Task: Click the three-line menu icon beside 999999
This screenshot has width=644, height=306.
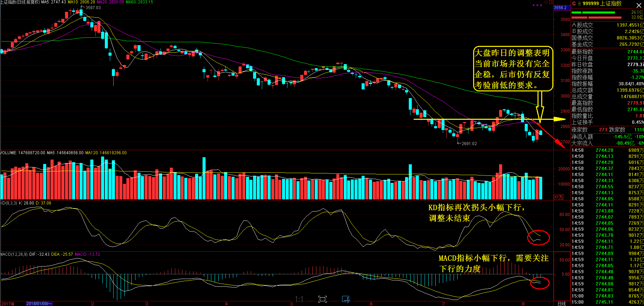Action: coord(579,3)
